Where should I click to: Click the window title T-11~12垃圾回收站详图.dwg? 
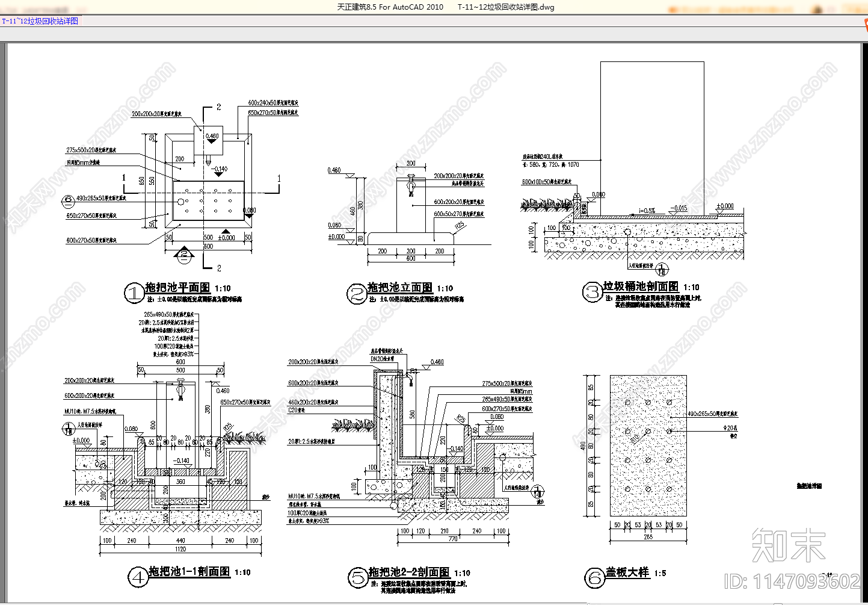coord(506,7)
